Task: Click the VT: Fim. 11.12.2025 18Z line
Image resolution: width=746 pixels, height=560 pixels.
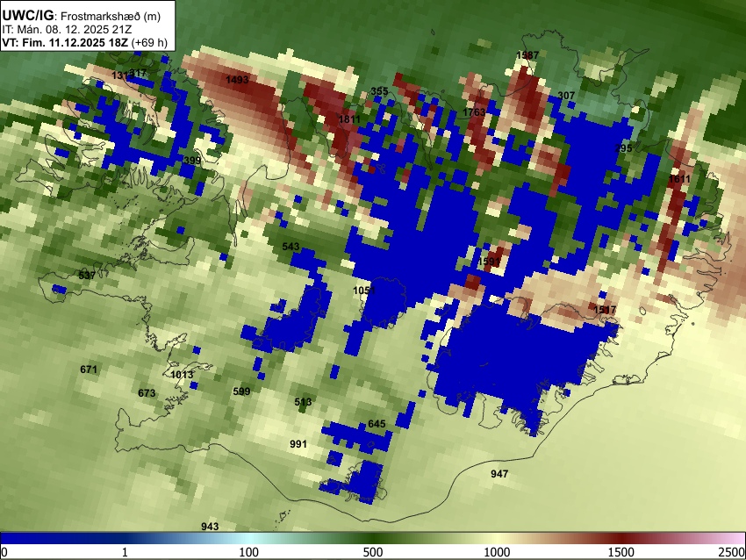Action: [x=84, y=42]
